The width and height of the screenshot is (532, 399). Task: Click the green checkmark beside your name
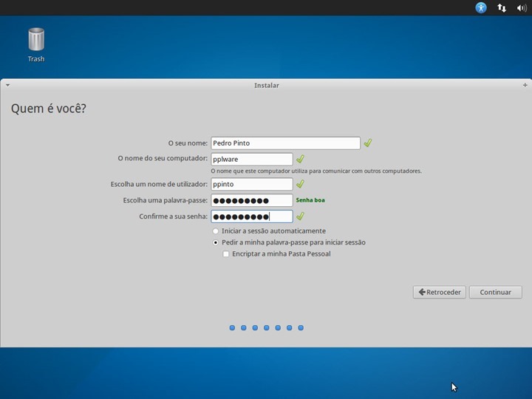click(368, 143)
